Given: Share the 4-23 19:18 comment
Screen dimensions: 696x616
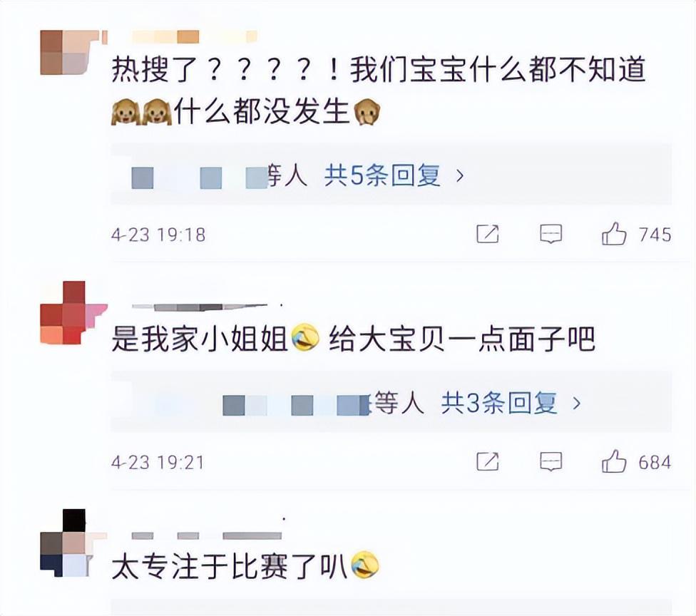Looking at the screenshot, I should pyautogui.click(x=487, y=234).
